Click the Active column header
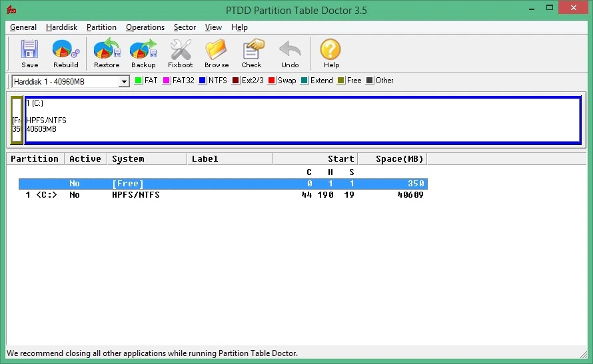Image resolution: width=593 pixels, height=364 pixels. pyautogui.click(x=85, y=159)
